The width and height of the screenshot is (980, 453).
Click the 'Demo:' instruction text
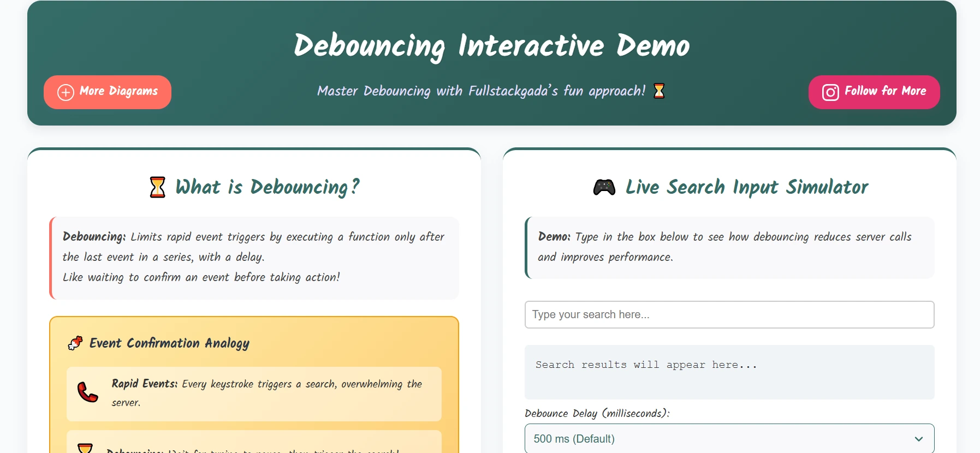724,247
